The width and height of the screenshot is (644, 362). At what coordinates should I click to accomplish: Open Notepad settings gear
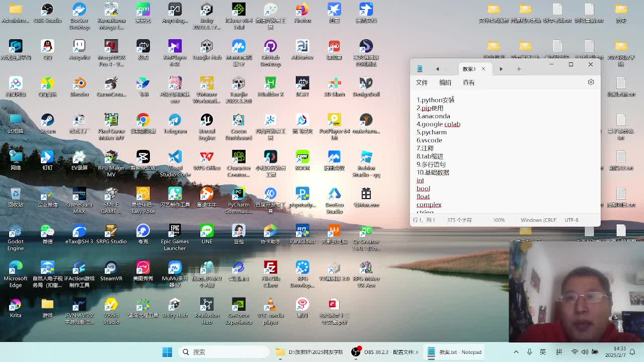click(x=591, y=82)
